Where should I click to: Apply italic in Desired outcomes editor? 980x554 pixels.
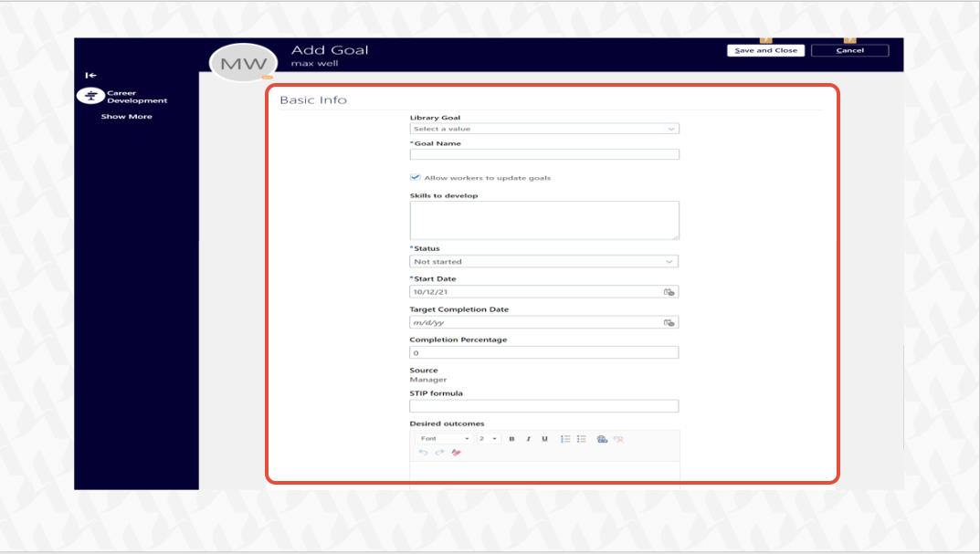click(x=528, y=439)
